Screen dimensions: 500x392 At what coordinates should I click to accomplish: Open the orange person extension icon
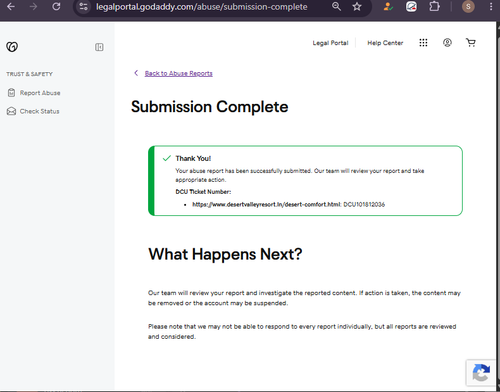388,6
